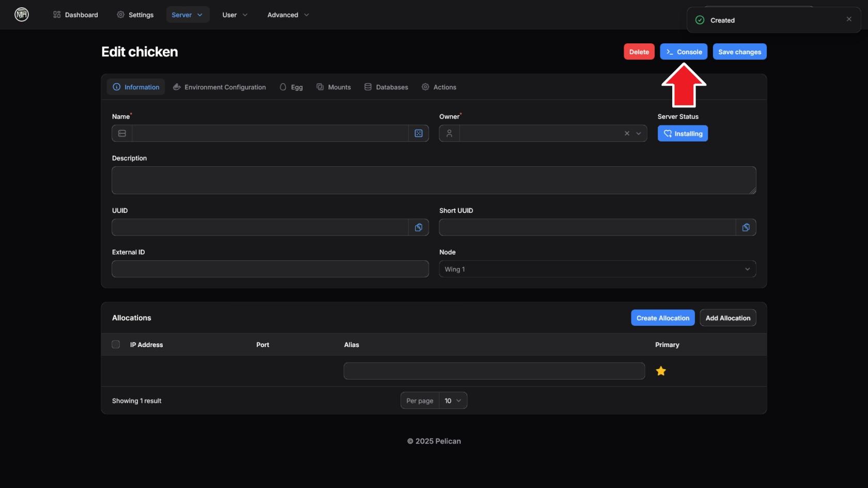The width and height of the screenshot is (868, 488).
Task: Click the Edit chicken page heading
Action: pos(139,52)
